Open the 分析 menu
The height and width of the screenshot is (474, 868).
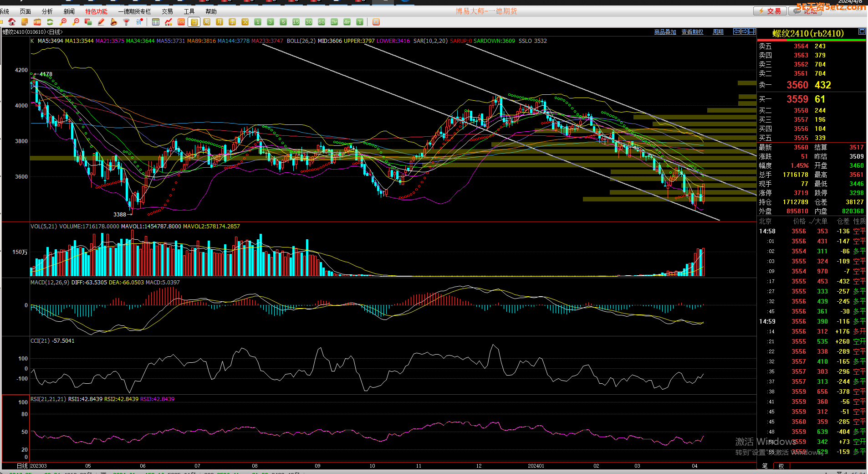47,11
